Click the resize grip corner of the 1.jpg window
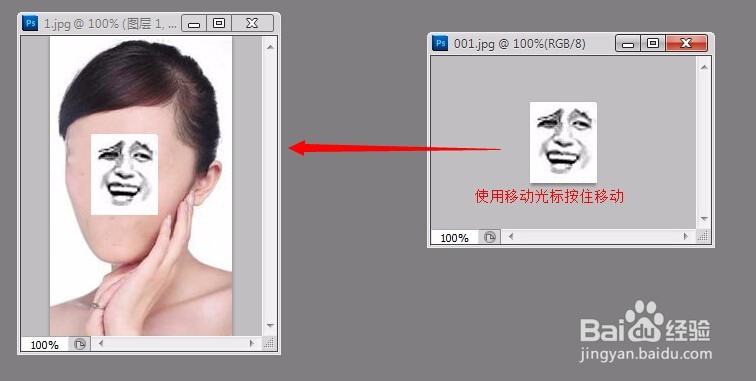This screenshot has height=381, width=756. pos(270,343)
